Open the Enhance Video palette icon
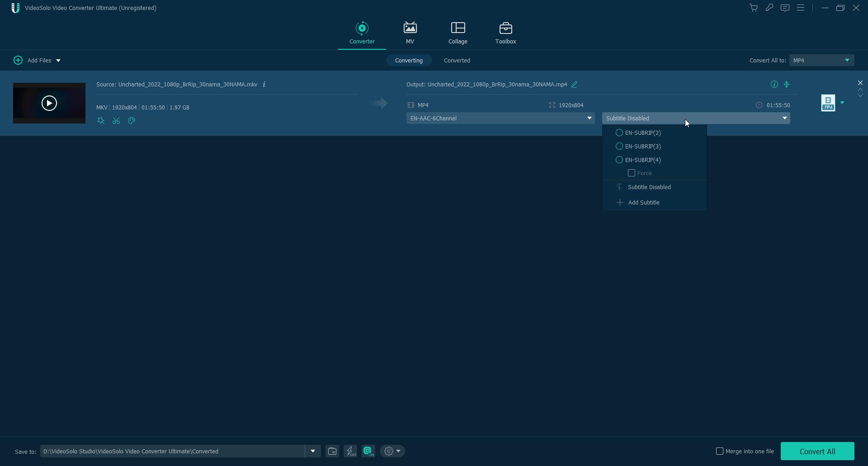This screenshot has width=868, height=466. coord(132,121)
